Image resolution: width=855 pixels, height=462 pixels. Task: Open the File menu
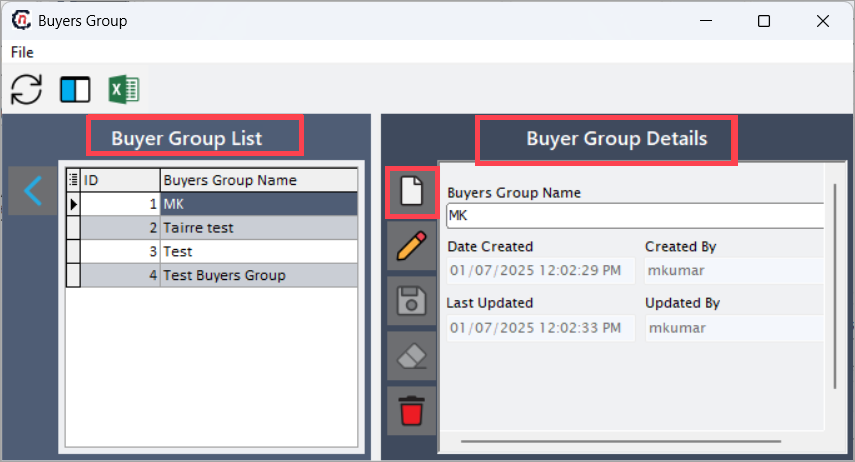click(x=22, y=52)
